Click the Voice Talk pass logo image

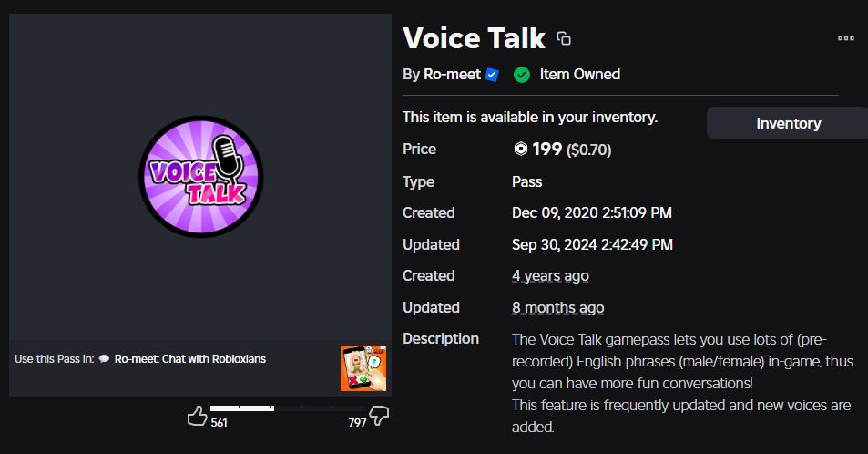(200, 178)
